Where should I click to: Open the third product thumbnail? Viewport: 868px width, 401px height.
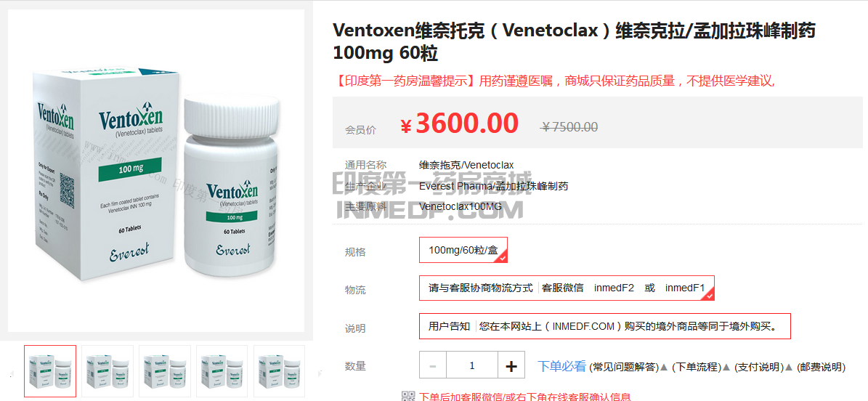[164, 371]
